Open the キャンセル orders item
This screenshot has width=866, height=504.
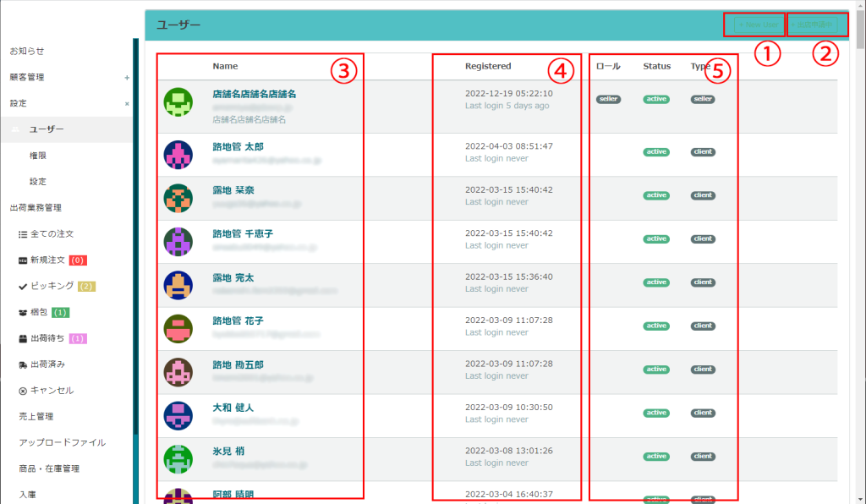coord(51,391)
